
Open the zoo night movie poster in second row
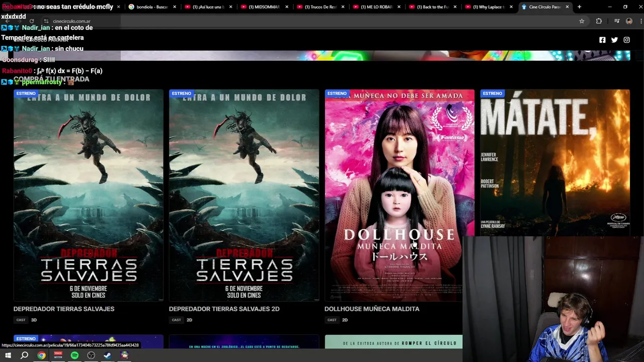pyautogui.click(x=244, y=342)
